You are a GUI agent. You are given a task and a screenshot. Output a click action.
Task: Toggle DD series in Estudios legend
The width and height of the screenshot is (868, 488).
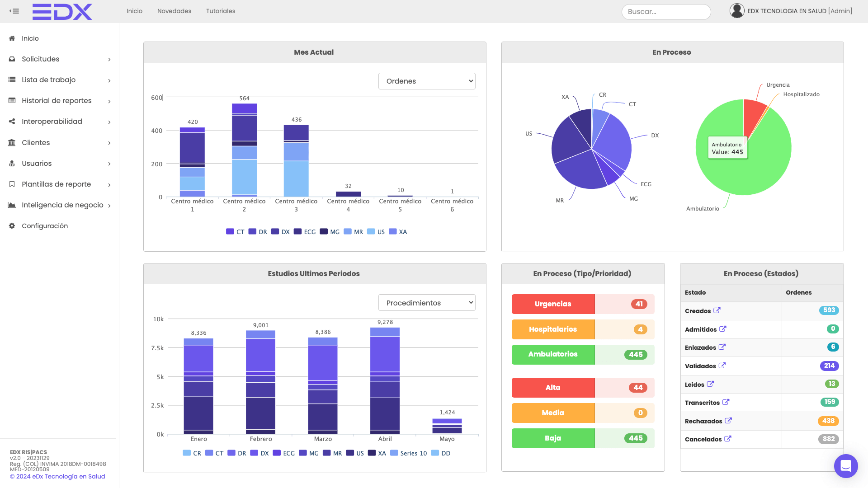(441, 453)
